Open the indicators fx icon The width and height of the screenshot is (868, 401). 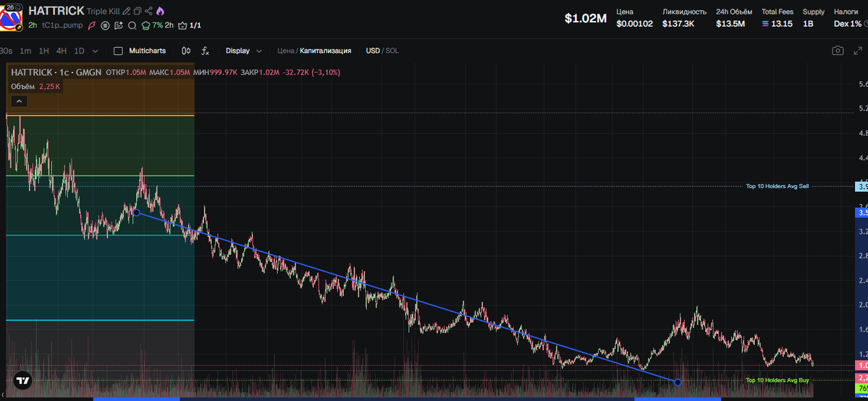206,51
